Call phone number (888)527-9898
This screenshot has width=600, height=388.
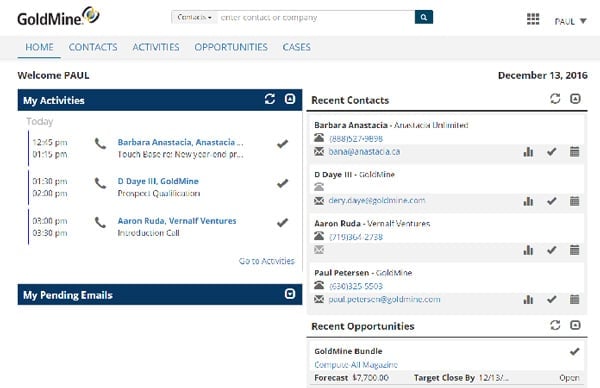pyautogui.click(x=356, y=139)
